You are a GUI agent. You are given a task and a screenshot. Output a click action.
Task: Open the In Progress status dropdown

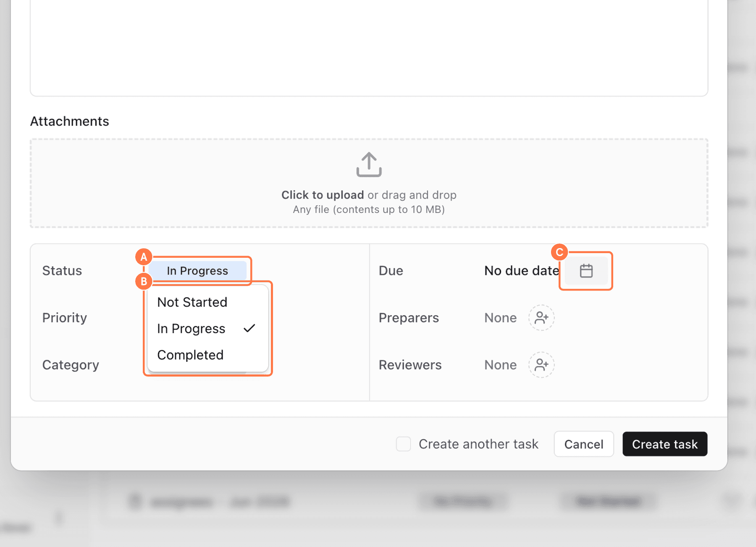coord(197,271)
